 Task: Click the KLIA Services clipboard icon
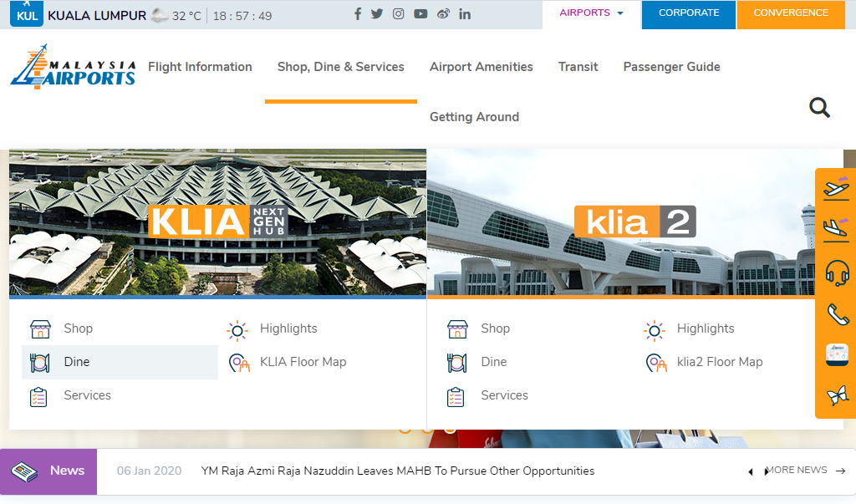tap(38, 397)
